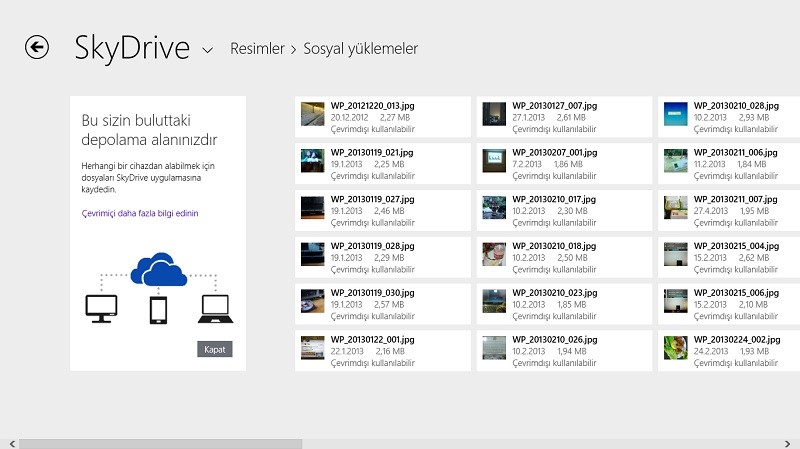Click the 24.2.2013 date text
This screenshot has height=449, width=800.
click(711, 352)
